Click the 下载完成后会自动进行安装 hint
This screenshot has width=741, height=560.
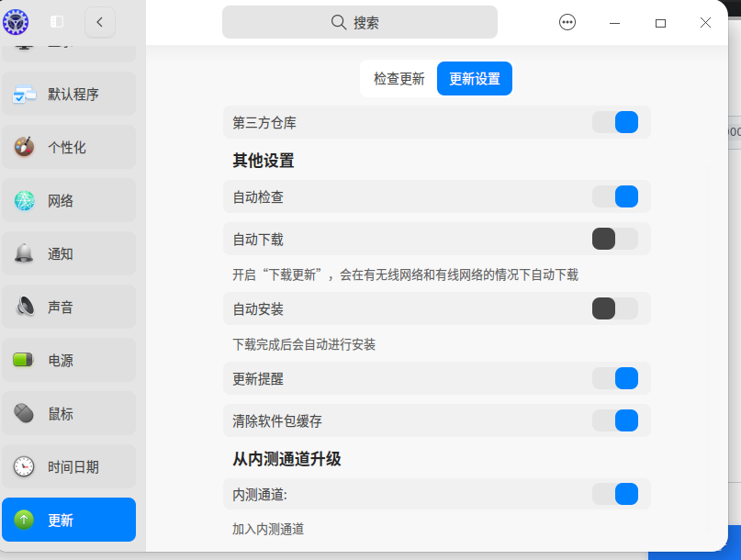[304, 344]
